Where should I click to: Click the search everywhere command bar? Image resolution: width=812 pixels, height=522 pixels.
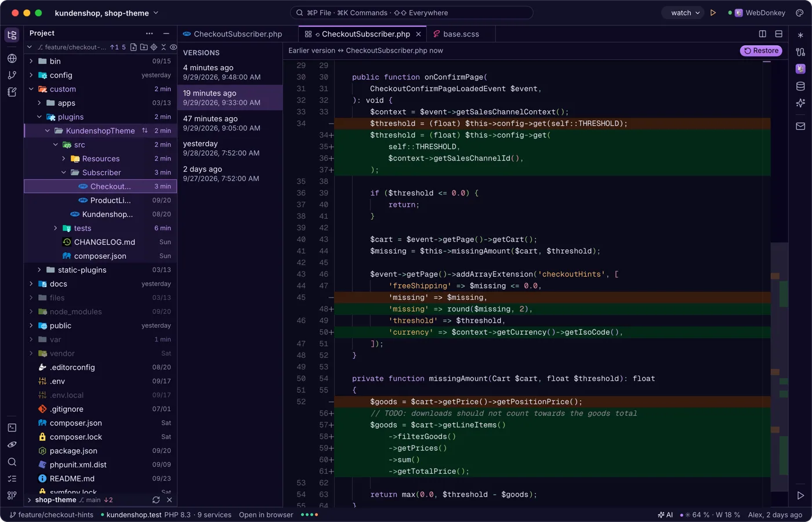[411, 13]
